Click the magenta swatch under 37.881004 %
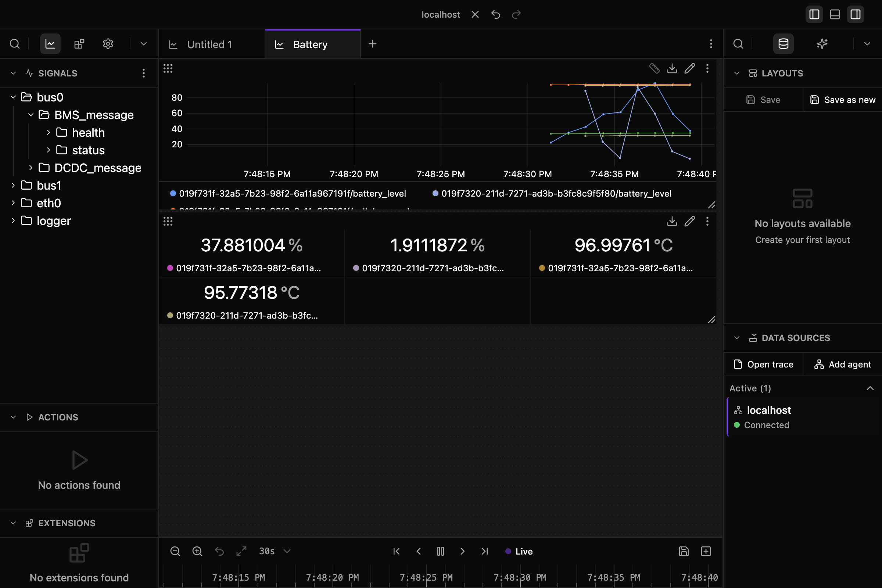Viewport: 882px width, 588px height. pos(170,268)
